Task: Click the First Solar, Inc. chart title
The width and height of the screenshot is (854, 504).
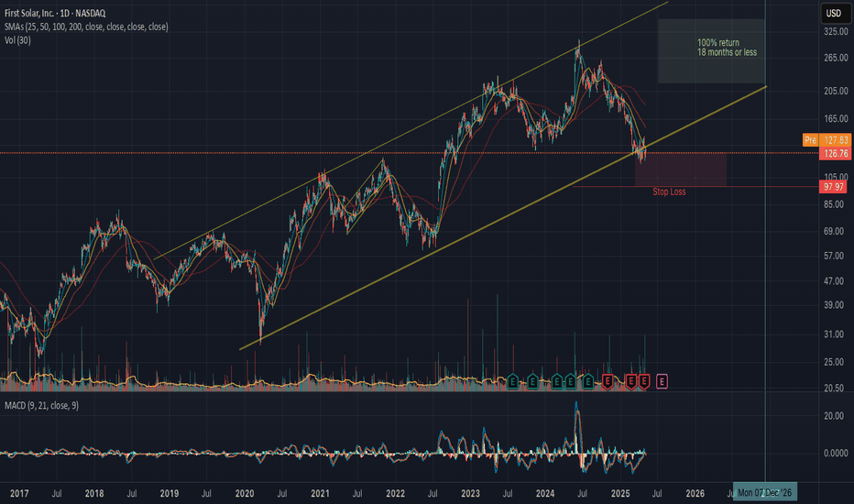Action: click(55, 13)
